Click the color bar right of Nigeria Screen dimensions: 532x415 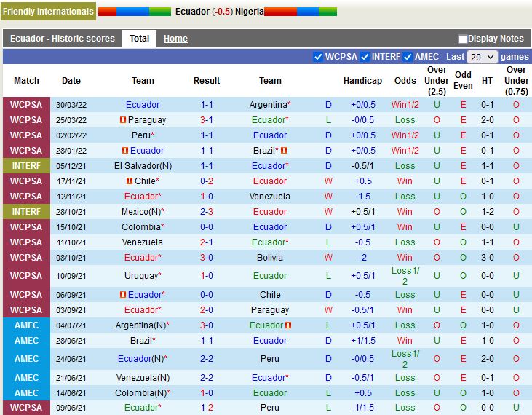click(x=300, y=12)
